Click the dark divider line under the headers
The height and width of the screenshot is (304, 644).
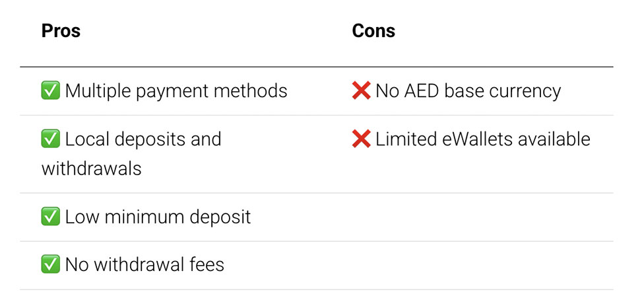point(317,67)
